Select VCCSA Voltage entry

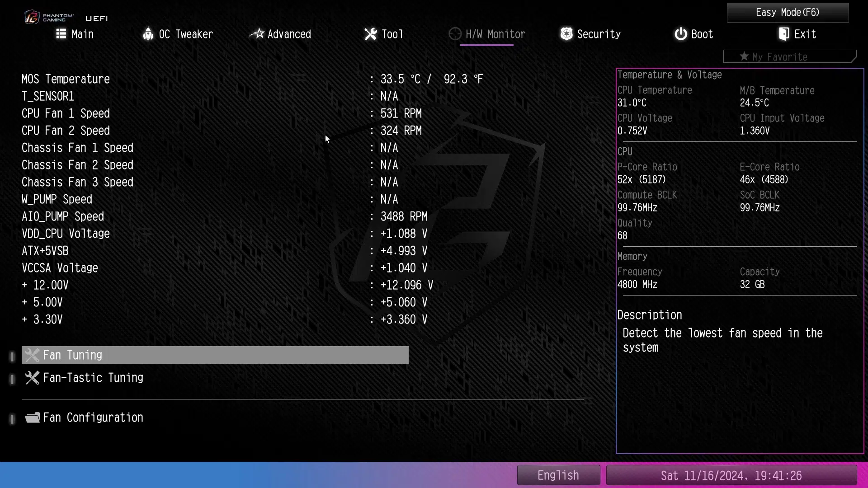[225, 268]
